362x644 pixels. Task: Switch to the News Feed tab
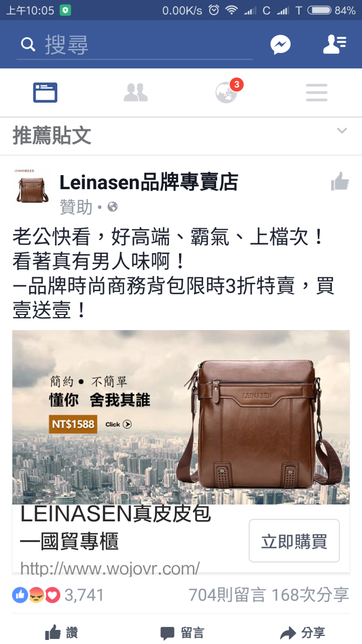(x=45, y=93)
